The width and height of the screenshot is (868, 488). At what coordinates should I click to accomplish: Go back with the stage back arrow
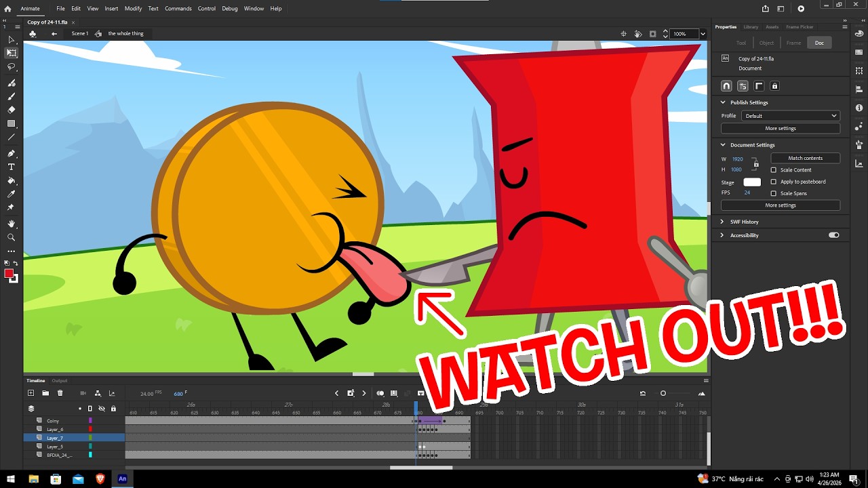pos(54,33)
